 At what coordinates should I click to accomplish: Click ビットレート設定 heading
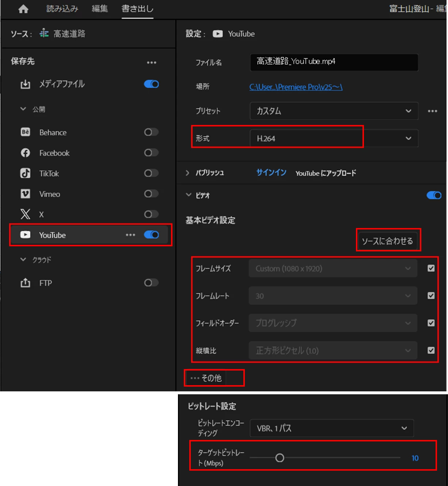tap(212, 406)
